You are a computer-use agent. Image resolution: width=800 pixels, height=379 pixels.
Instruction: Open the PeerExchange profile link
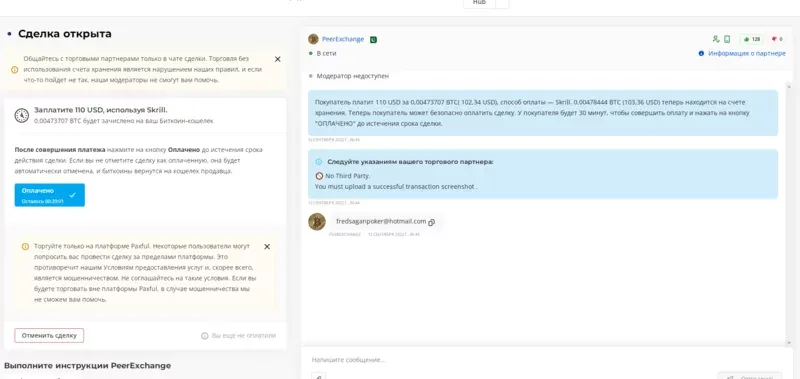click(x=343, y=39)
